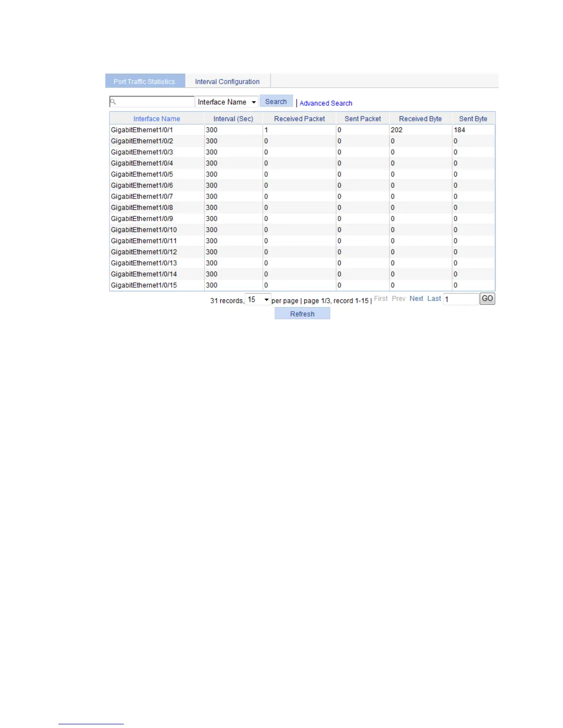Screen dimensions: 563x728
Task: Click Received Byte value 202
Action: click(396, 130)
